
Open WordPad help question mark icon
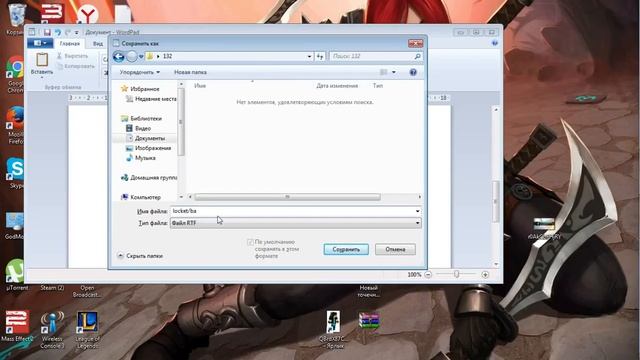(495, 43)
